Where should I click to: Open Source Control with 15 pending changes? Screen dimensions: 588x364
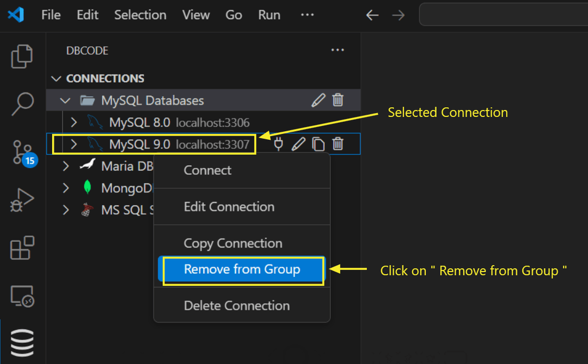click(22, 151)
